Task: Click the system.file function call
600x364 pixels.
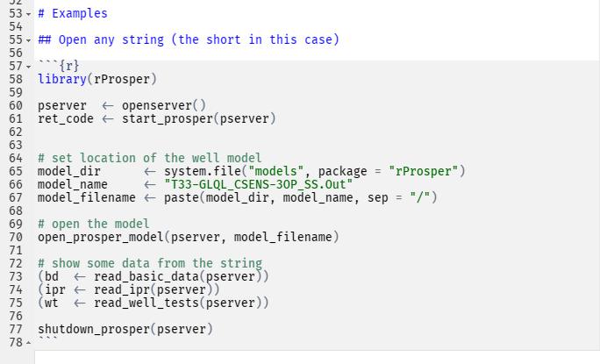Action: point(198,171)
